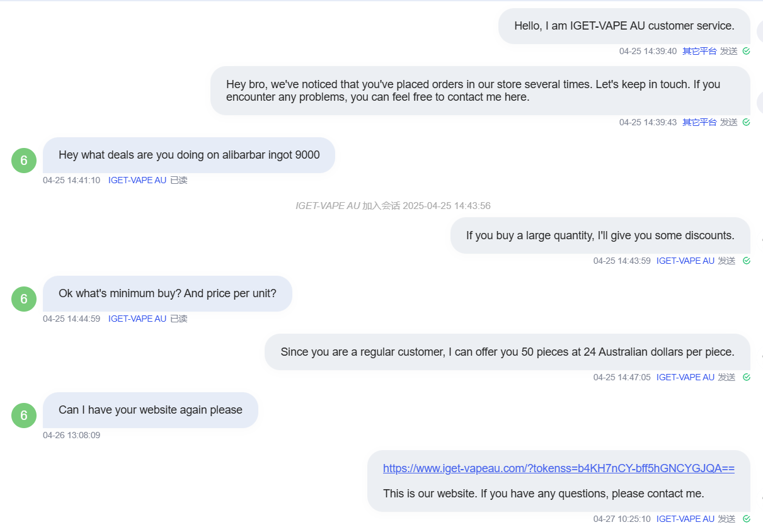This screenshot has width=763, height=532.
Task: Select the '50 pieces at 24 Australian dollars' bubble
Action: [x=507, y=352]
